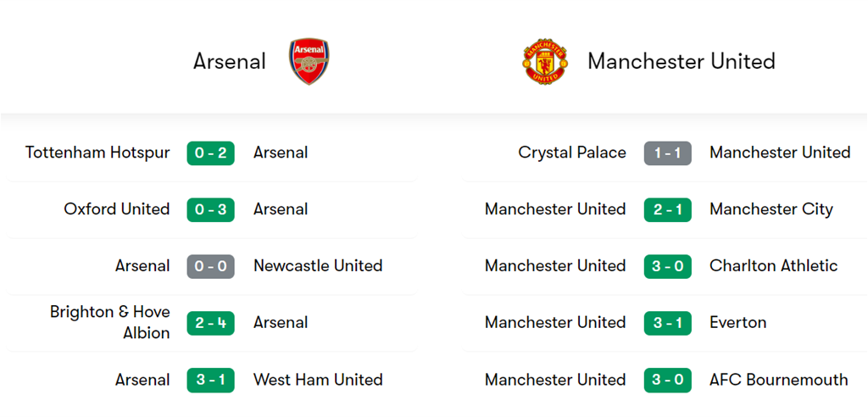
Task: Open the Brighton & Hove Albion link
Action: pyautogui.click(x=110, y=323)
